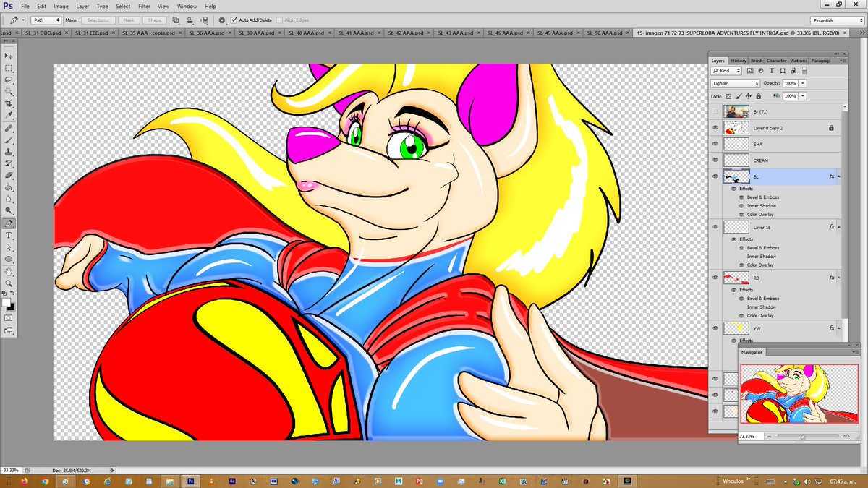Select the Gradient tool
Viewport: 868px width, 488px height.
(x=9, y=187)
